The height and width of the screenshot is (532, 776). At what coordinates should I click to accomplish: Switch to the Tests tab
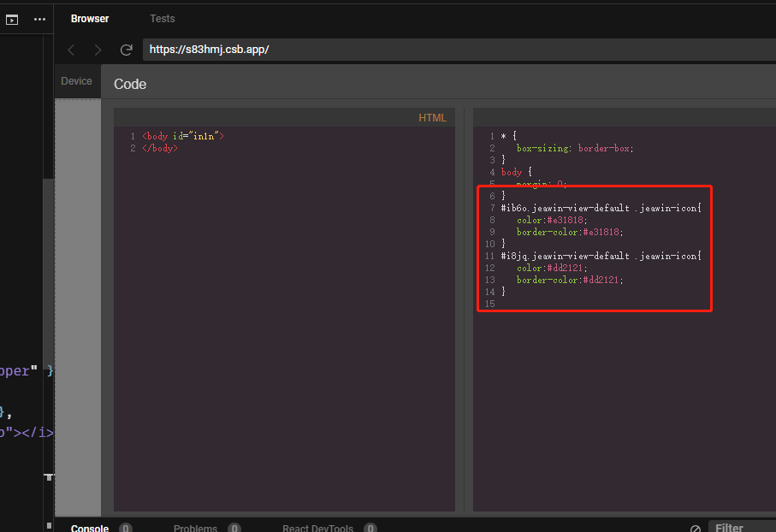162,18
